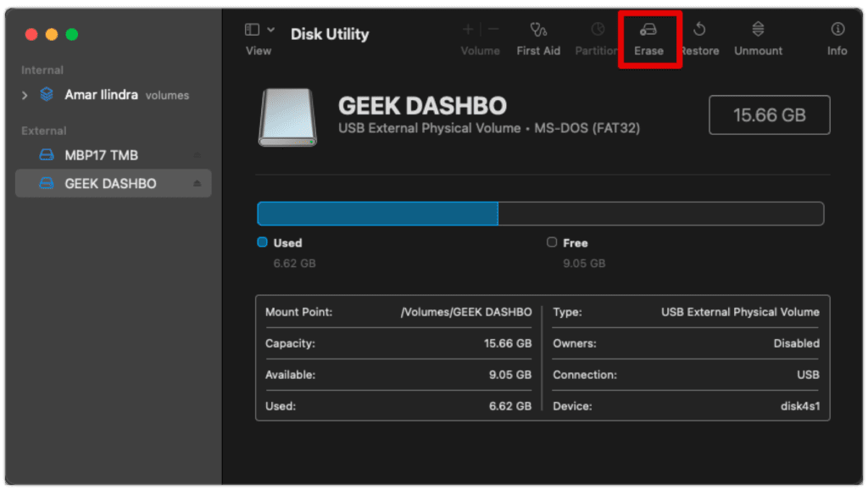Add a volume with the plus icon

tap(468, 30)
